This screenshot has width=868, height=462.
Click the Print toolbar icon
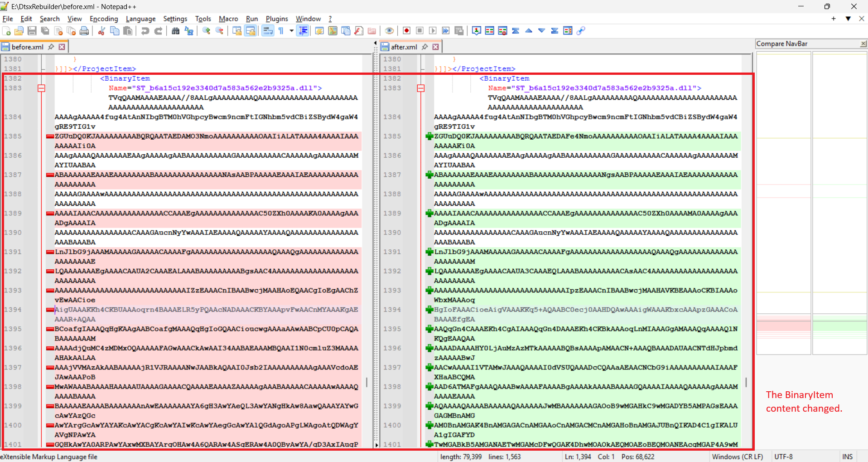[84, 31]
